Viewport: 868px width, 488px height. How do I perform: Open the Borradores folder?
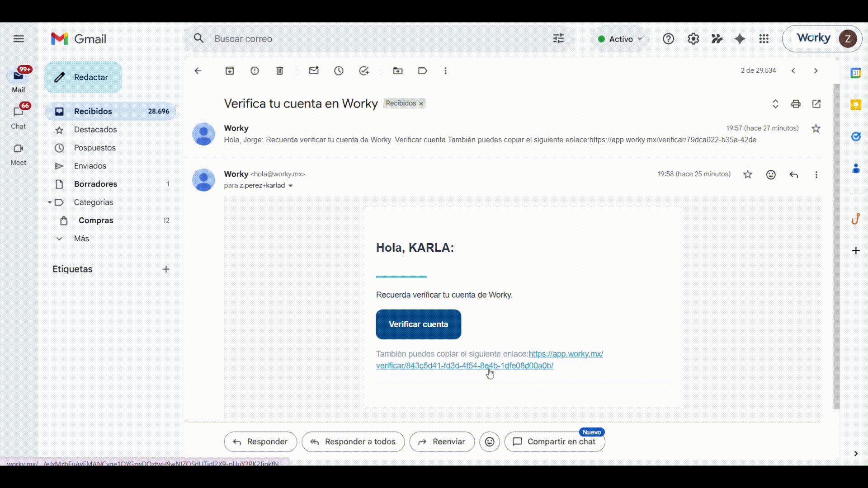point(111,184)
